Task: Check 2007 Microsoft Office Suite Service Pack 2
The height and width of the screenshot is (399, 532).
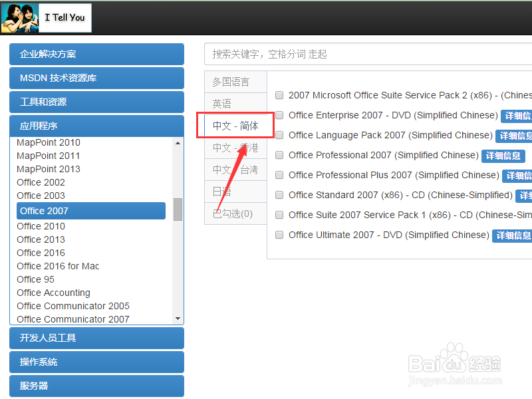Action: point(279,95)
